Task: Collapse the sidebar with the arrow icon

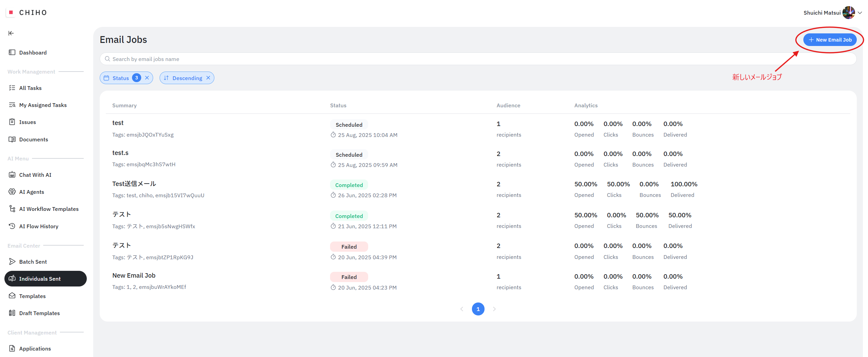Action: (11, 33)
